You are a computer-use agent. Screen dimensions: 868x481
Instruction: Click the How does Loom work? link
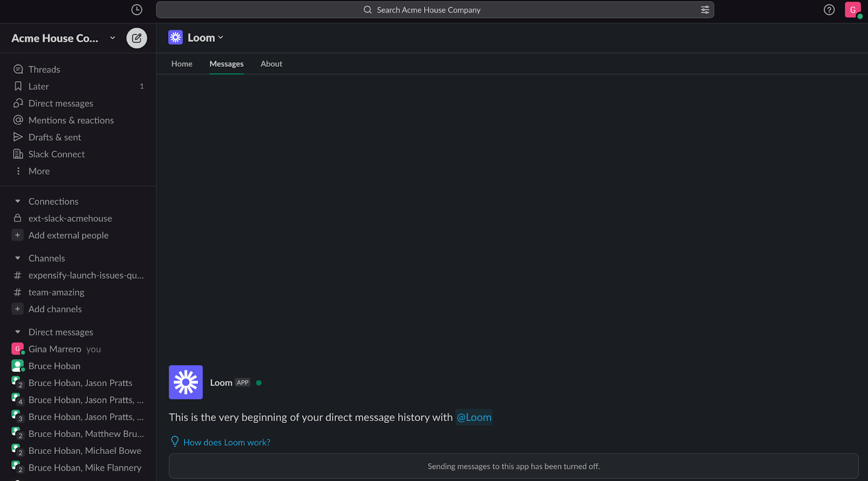click(x=227, y=442)
